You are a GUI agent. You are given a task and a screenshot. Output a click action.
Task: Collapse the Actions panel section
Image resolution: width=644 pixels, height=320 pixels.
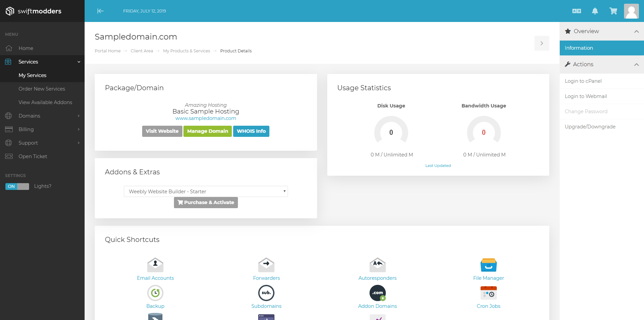click(x=636, y=65)
